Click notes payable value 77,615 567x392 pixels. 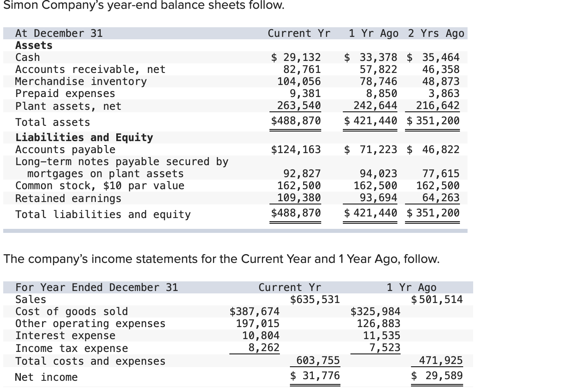click(x=441, y=174)
